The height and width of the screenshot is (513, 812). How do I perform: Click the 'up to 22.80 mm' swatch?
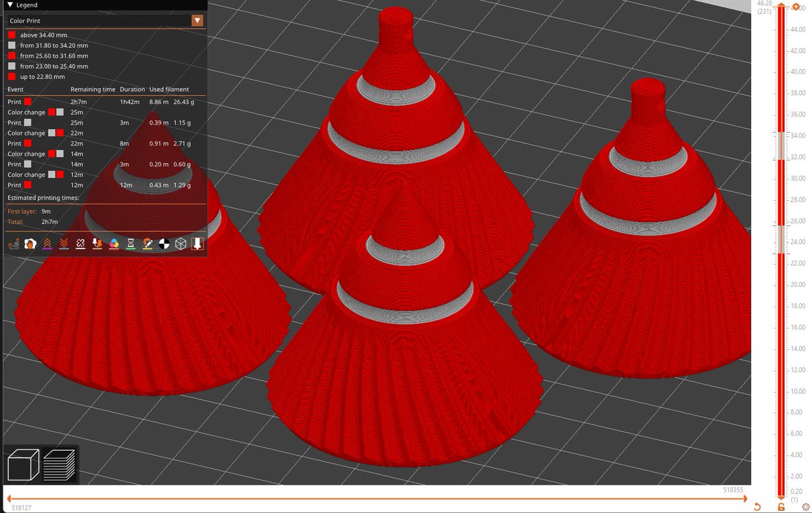pos(12,76)
